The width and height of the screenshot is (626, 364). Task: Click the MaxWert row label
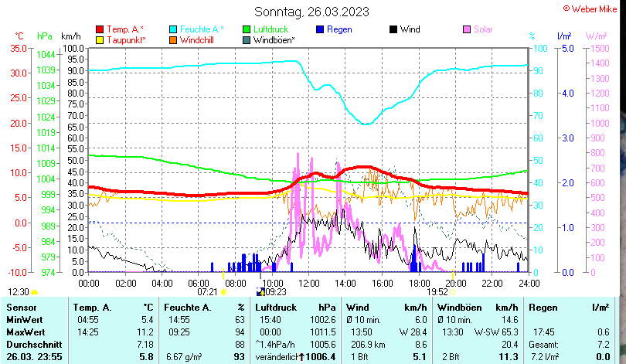tap(26, 332)
